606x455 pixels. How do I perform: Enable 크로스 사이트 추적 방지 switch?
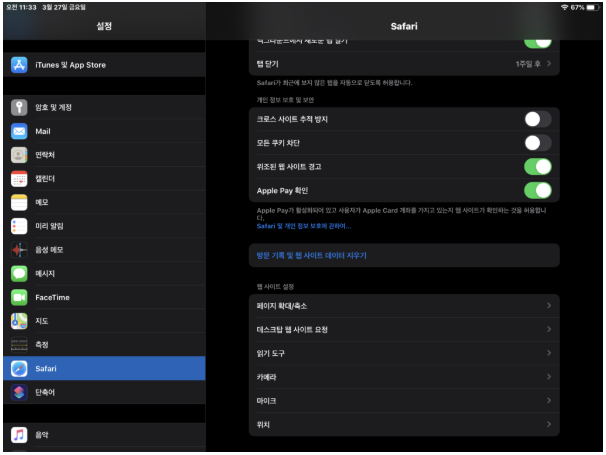(538, 119)
